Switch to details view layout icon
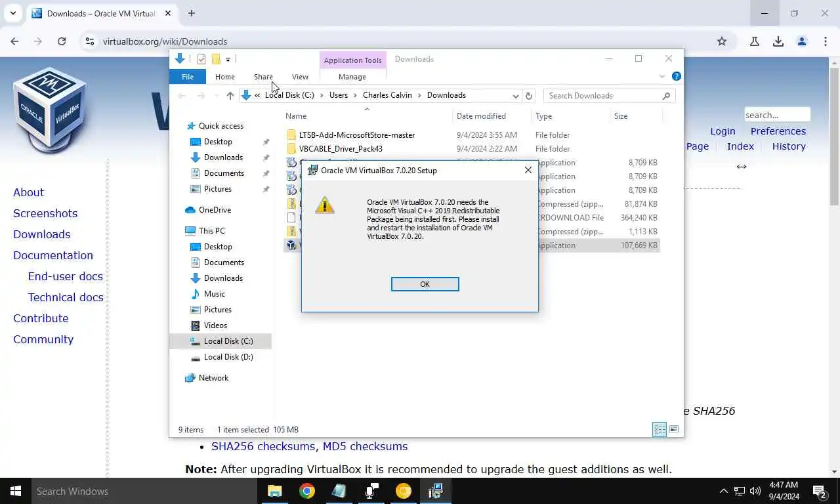Image resolution: width=840 pixels, height=504 pixels. tap(660, 430)
